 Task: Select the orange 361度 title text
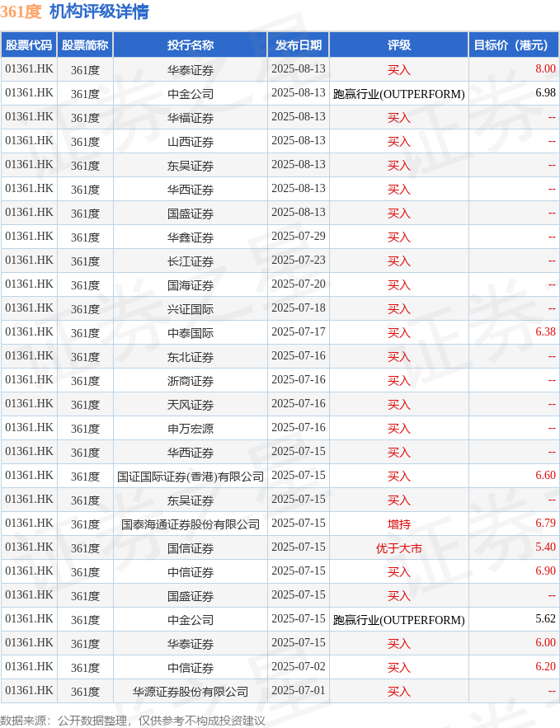[21, 12]
